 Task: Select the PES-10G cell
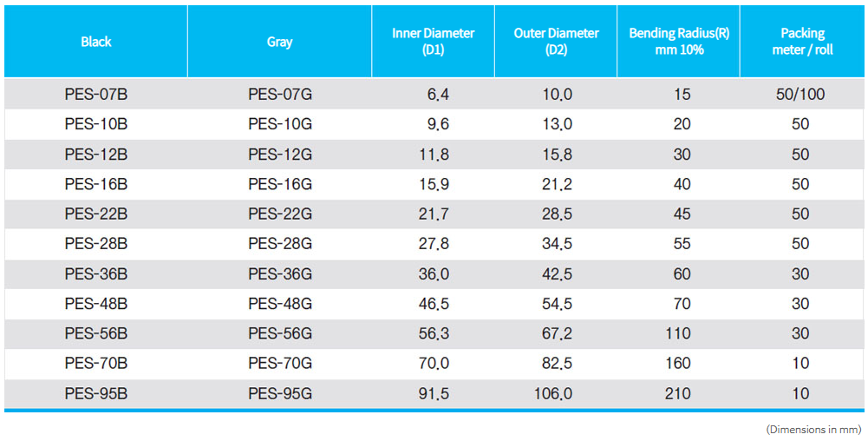[279, 124]
